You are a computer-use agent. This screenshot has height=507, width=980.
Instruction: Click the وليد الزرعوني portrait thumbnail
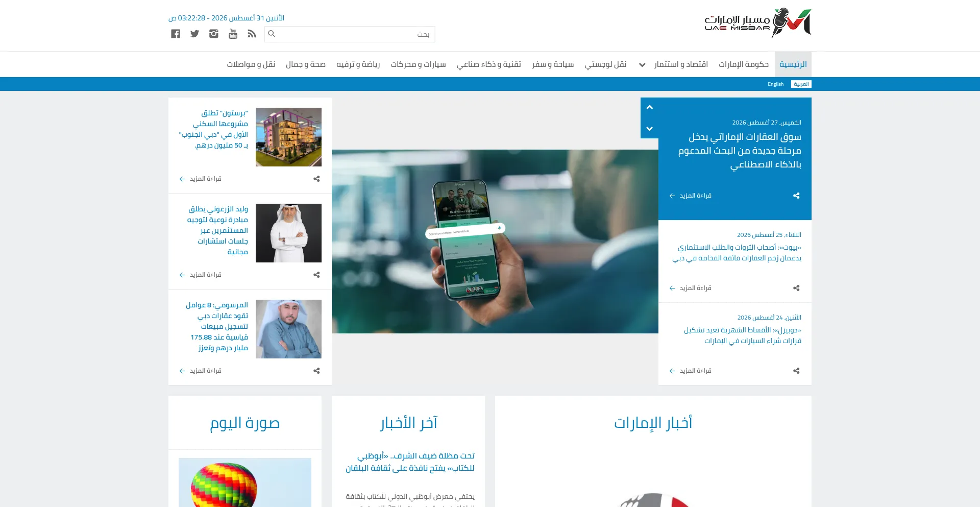[288, 233]
